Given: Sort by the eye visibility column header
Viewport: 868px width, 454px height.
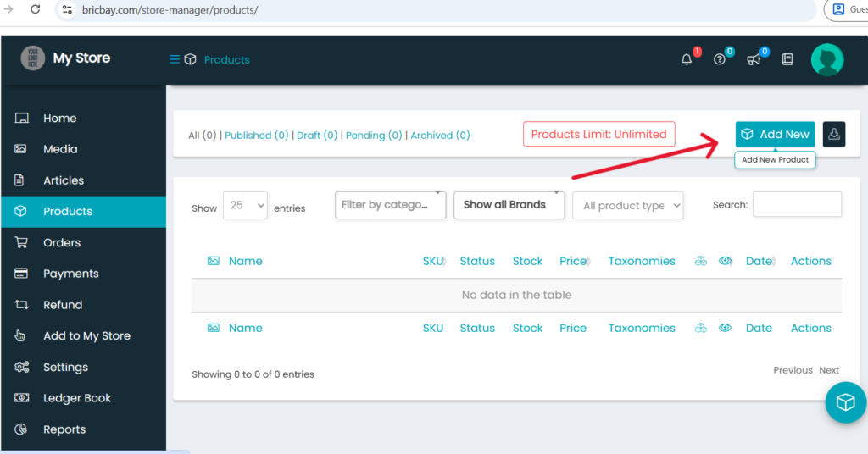Looking at the screenshot, I should click(x=726, y=261).
